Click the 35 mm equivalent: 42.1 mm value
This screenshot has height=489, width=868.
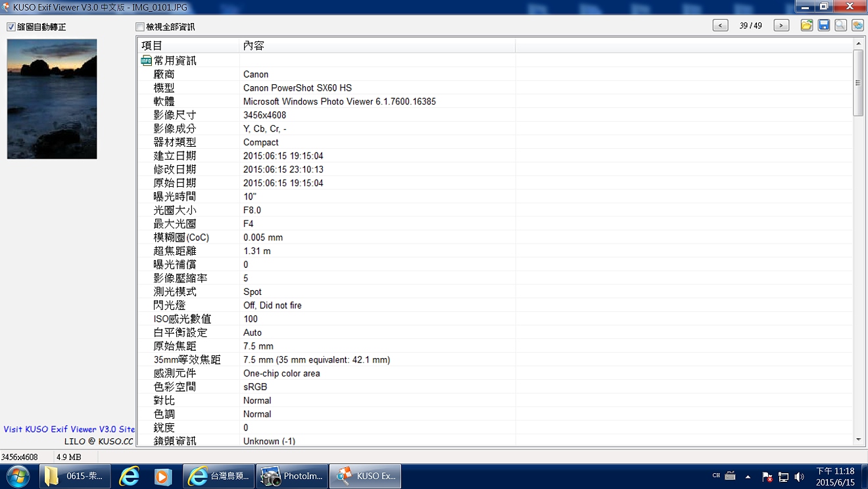pyautogui.click(x=316, y=360)
